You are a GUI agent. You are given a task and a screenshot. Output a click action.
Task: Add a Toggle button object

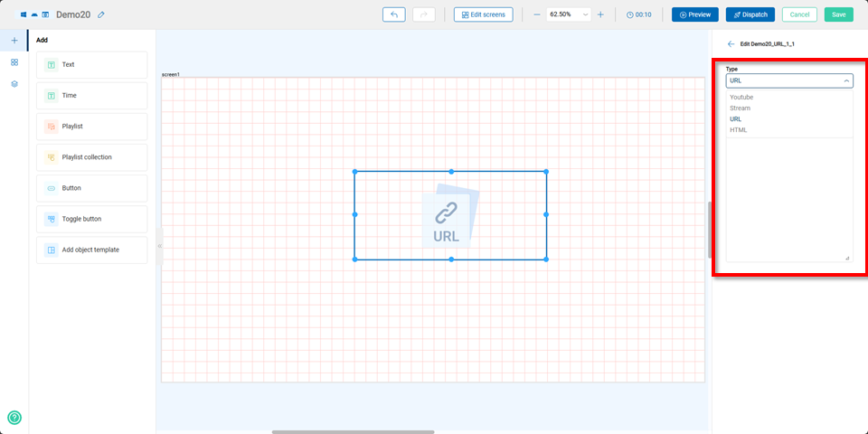91,219
